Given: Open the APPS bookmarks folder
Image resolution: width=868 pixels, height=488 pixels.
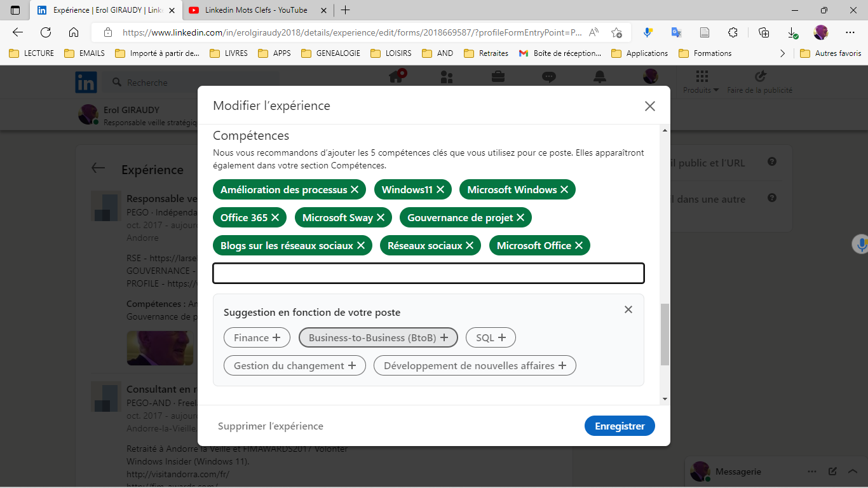Looking at the screenshot, I should pyautogui.click(x=275, y=53).
